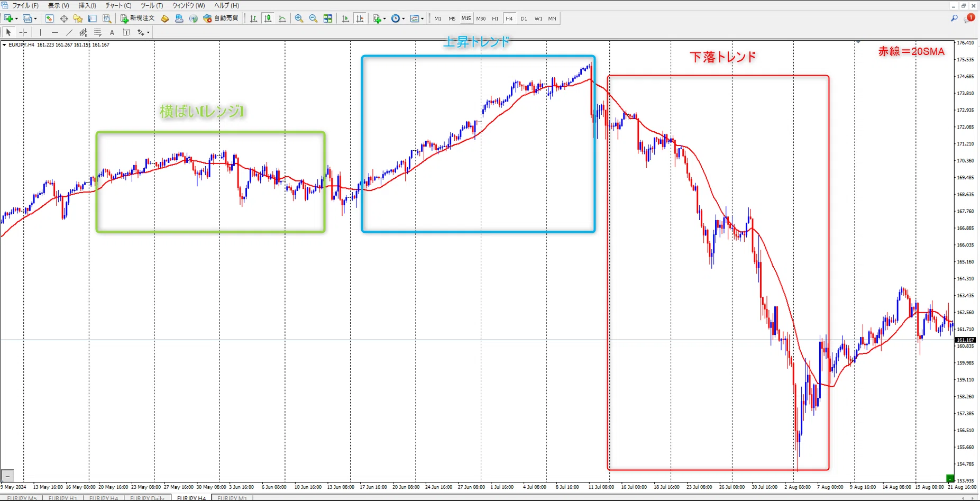Viewport: 980px width, 501px height.
Task: Select the Fibonacci retracement tool
Action: click(x=98, y=32)
